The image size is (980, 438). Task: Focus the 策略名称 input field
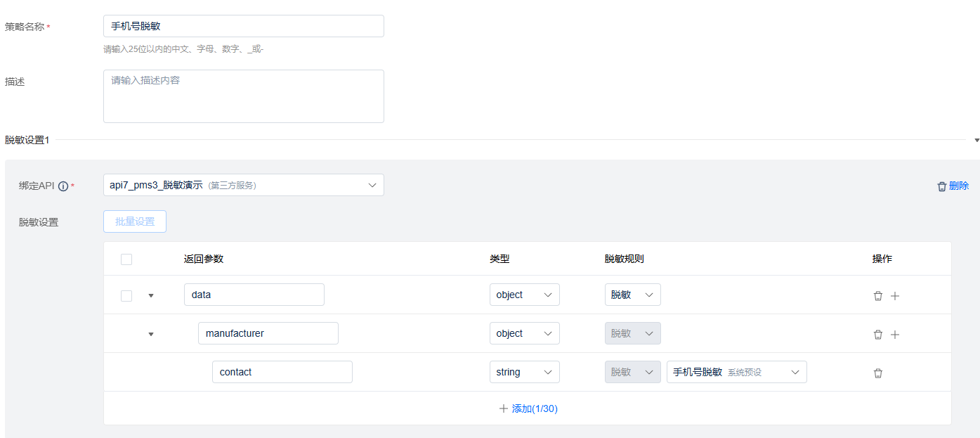[x=244, y=26]
